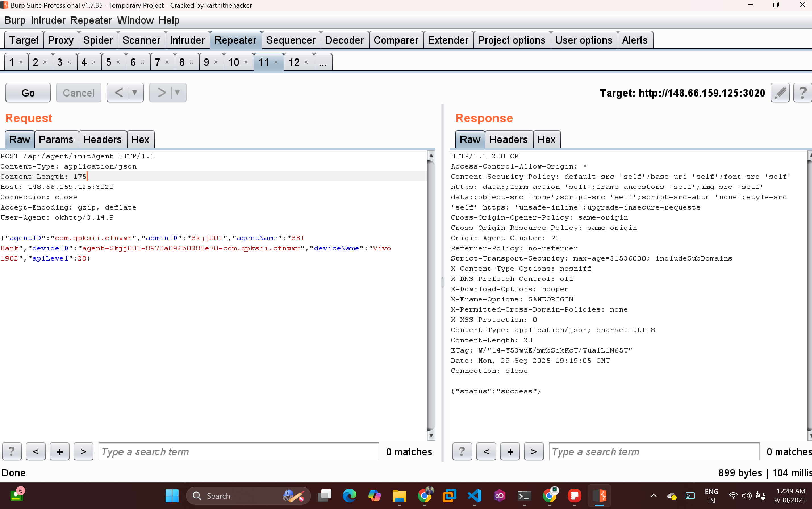
Task: Open the Repeater menu in menu bar
Action: (x=91, y=20)
